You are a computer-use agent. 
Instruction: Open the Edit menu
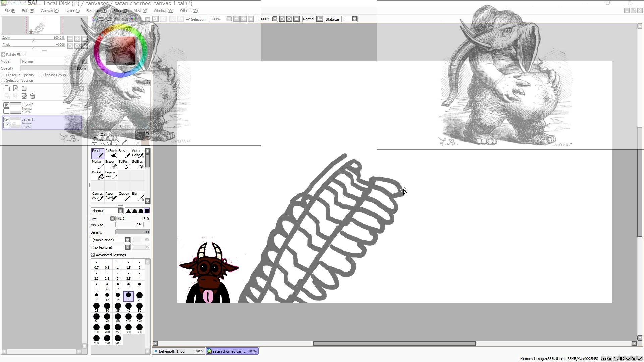28,11
